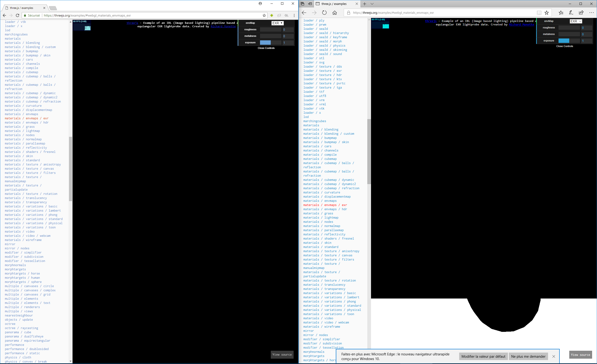Click the Android extension icon in Chrome toolbar
The image size is (597, 364).
click(x=271, y=15)
